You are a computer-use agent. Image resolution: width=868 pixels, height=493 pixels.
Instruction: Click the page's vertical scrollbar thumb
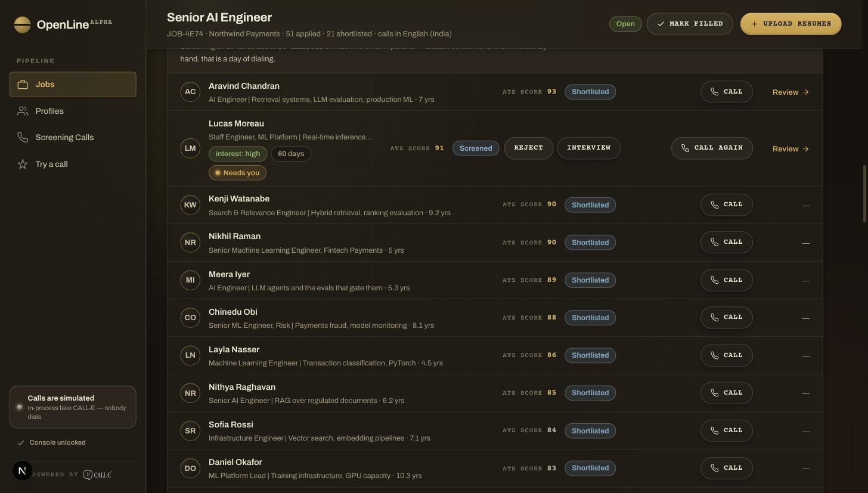point(865,194)
